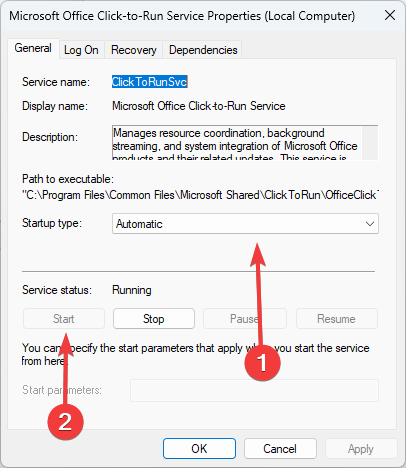The height and width of the screenshot is (468, 406).
Task: Click the Path to executable text
Action: tap(200, 195)
